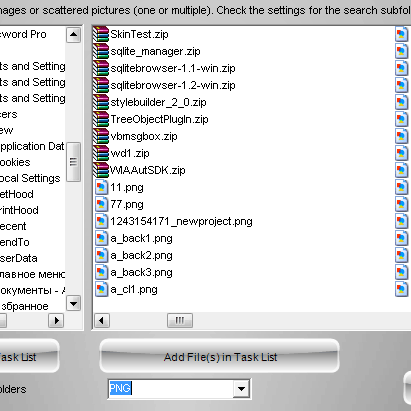This screenshot has width=411, height=411.
Task: Click the folder tree scroll up arrow
Action: point(73,35)
